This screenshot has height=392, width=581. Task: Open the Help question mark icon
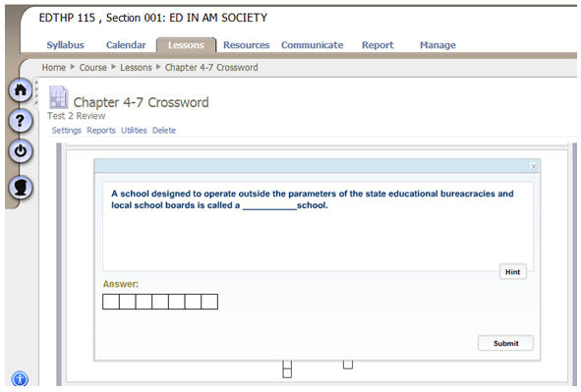pos(21,121)
